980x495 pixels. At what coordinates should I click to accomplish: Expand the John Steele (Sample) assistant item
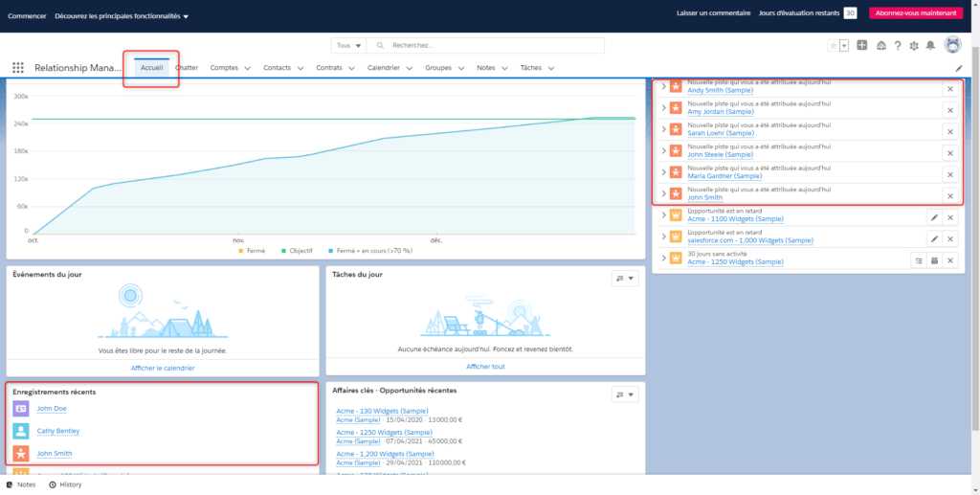tap(664, 150)
